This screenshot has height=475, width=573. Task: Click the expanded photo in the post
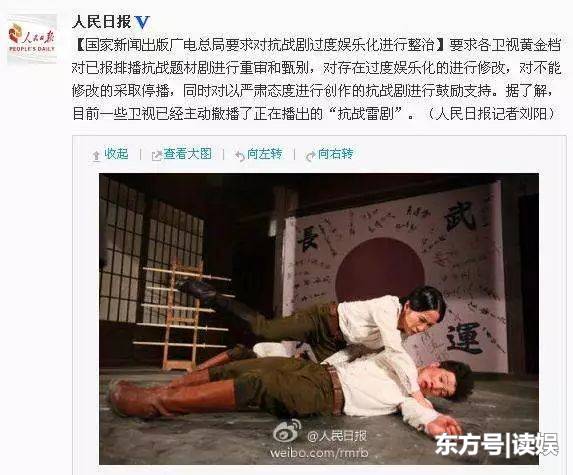tap(319, 319)
